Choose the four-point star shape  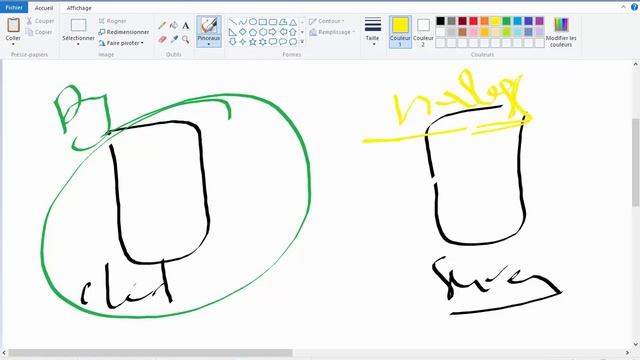pos(243,42)
